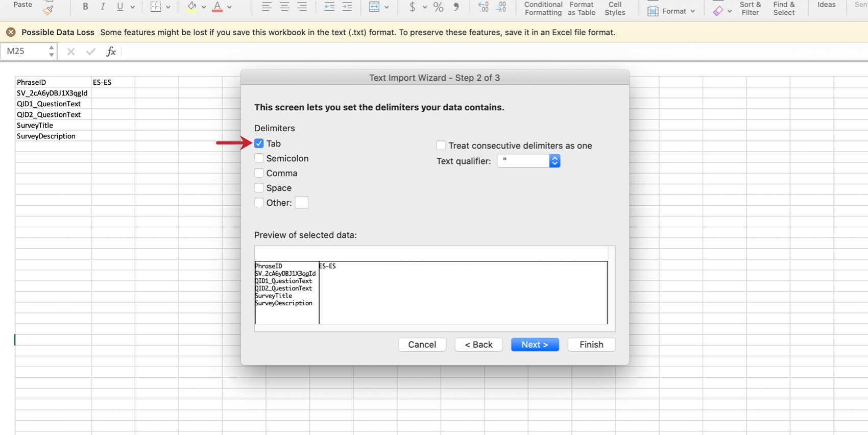Open the currency format dropdown arrow
The height and width of the screenshot is (435, 868).
pyautogui.click(x=424, y=7)
